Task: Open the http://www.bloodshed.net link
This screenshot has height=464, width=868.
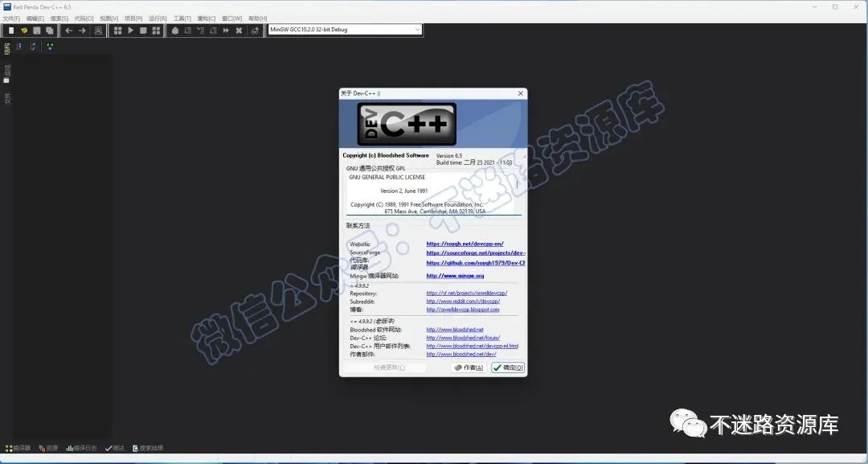Action: pyautogui.click(x=454, y=330)
